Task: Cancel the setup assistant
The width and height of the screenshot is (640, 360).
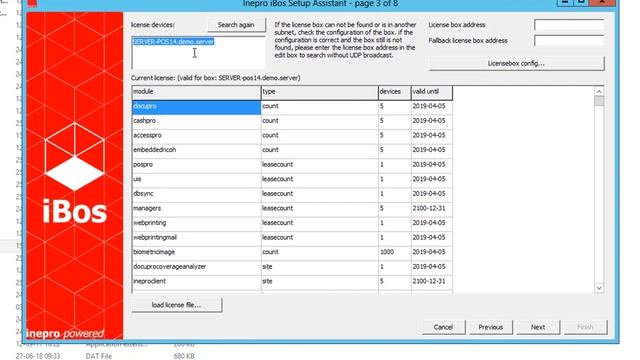Action: coord(443,327)
